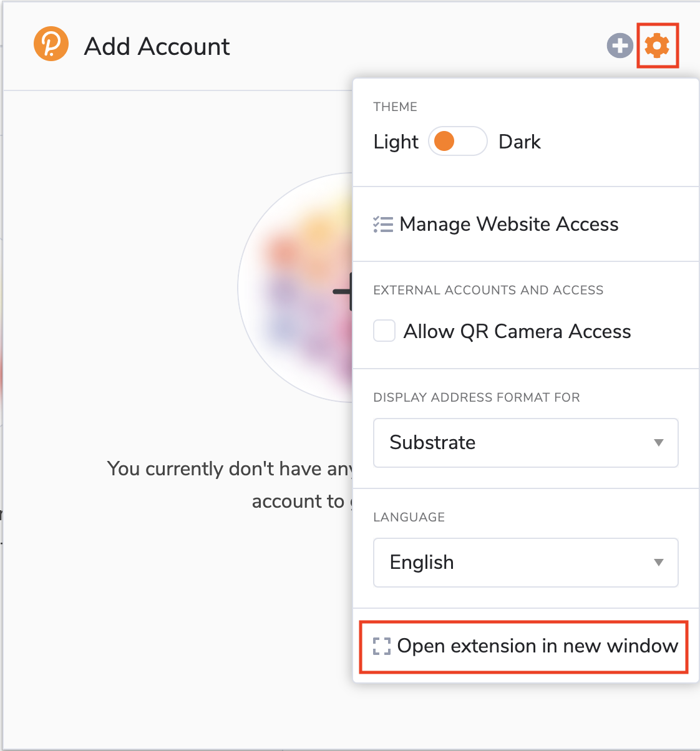This screenshot has width=700, height=751.
Task: Click the plus icon to add account
Action: [620, 46]
